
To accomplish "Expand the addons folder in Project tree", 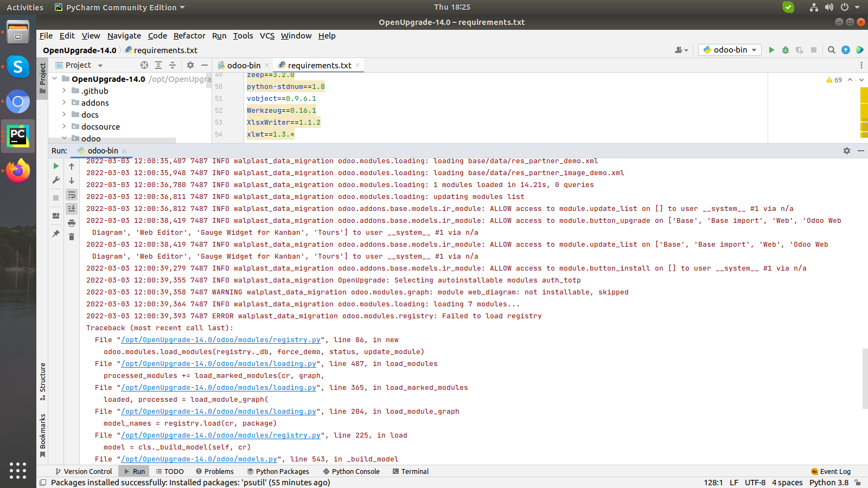I will [65, 102].
